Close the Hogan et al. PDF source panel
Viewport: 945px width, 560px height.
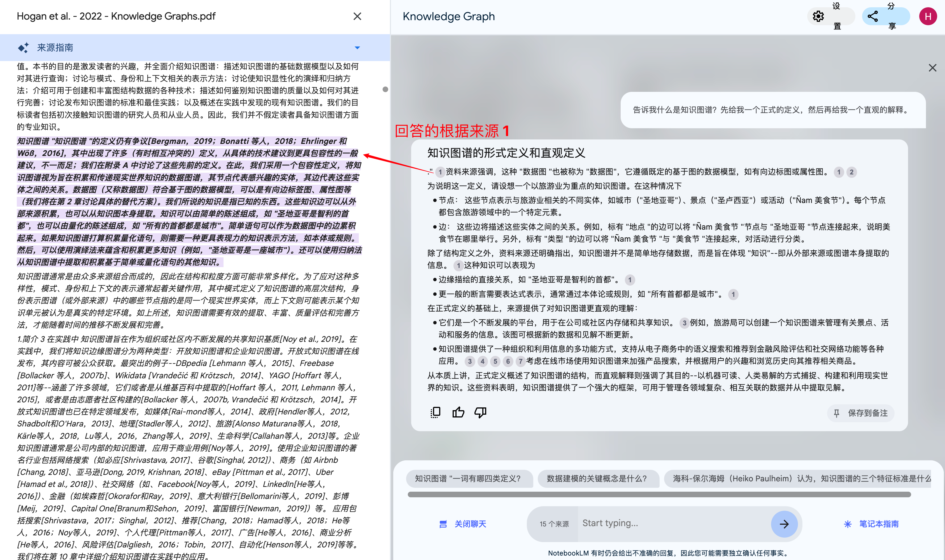[x=357, y=16]
